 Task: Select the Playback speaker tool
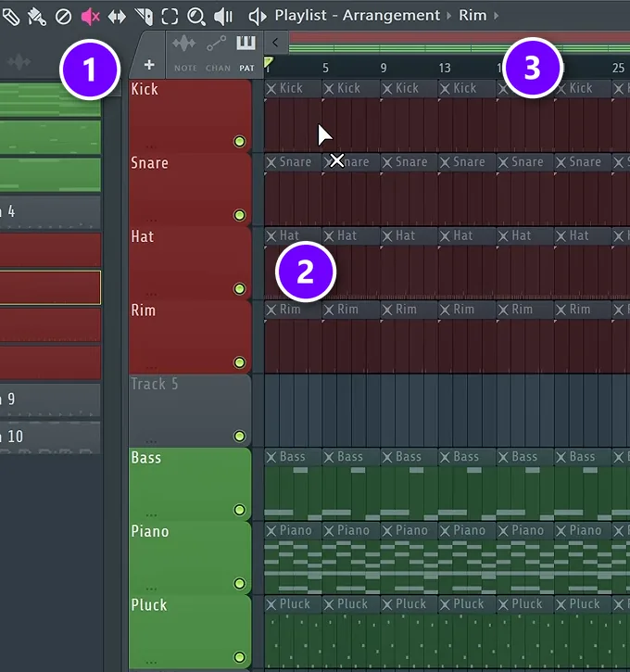click(223, 17)
